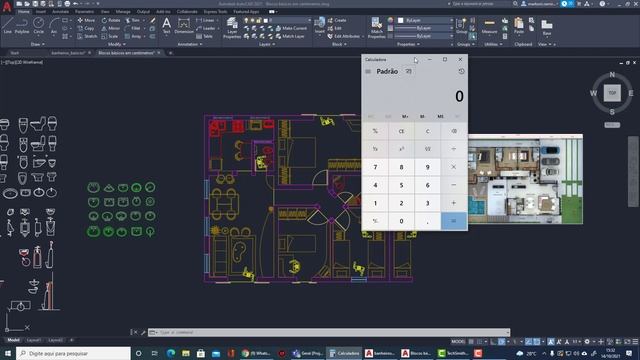Open the AutoCAD application menu logo
This screenshot has height=360, width=640.
[x=7, y=7]
